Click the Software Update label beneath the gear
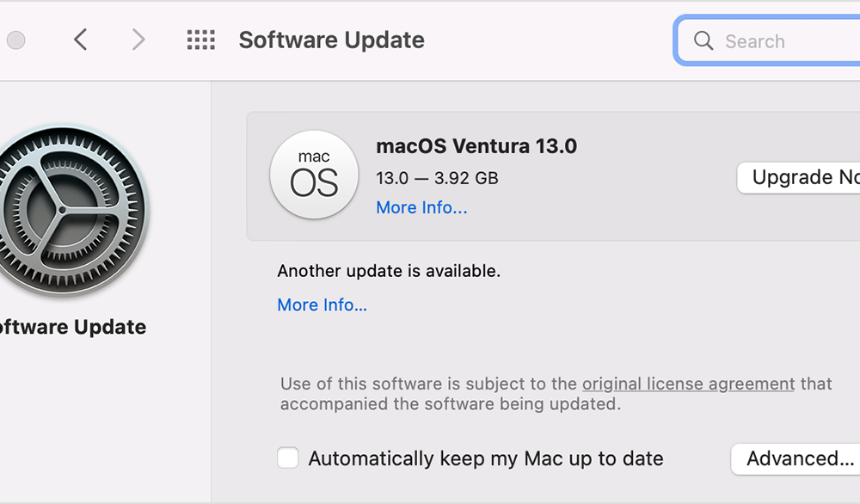 point(71,328)
